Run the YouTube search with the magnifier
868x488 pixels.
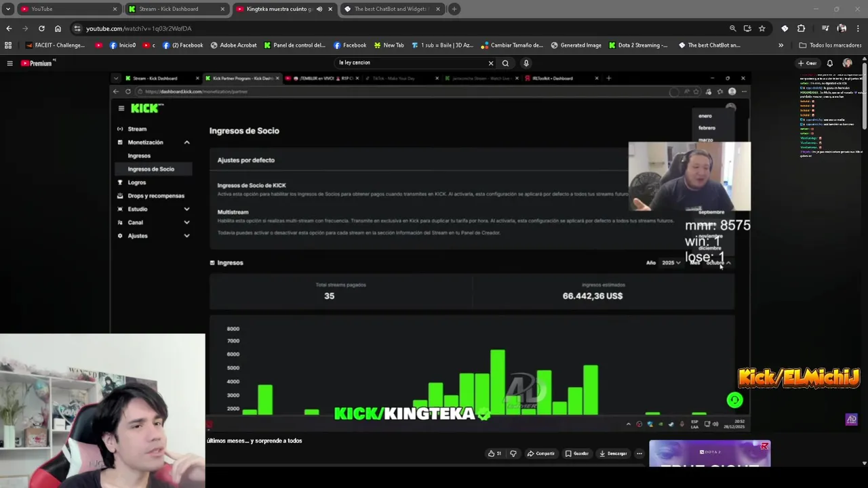point(505,63)
